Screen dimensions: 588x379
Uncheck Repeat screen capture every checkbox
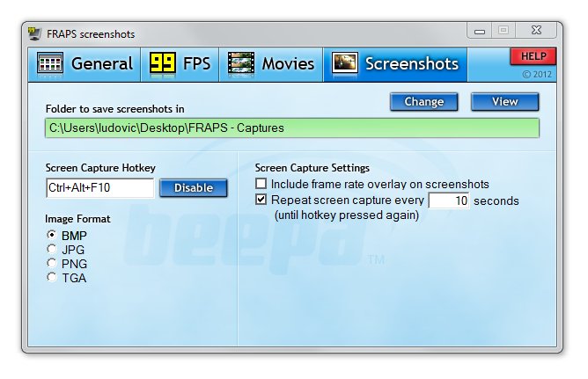point(261,200)
